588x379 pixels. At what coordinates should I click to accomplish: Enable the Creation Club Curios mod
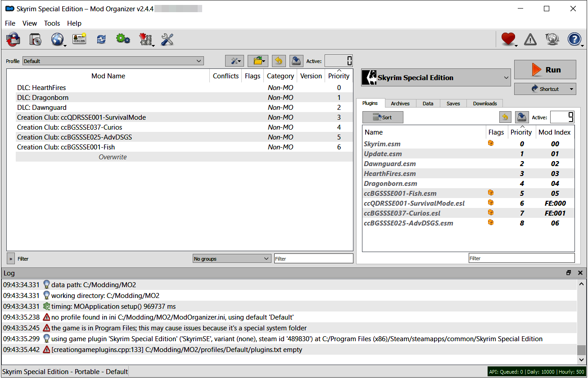[x=12, y=127]
